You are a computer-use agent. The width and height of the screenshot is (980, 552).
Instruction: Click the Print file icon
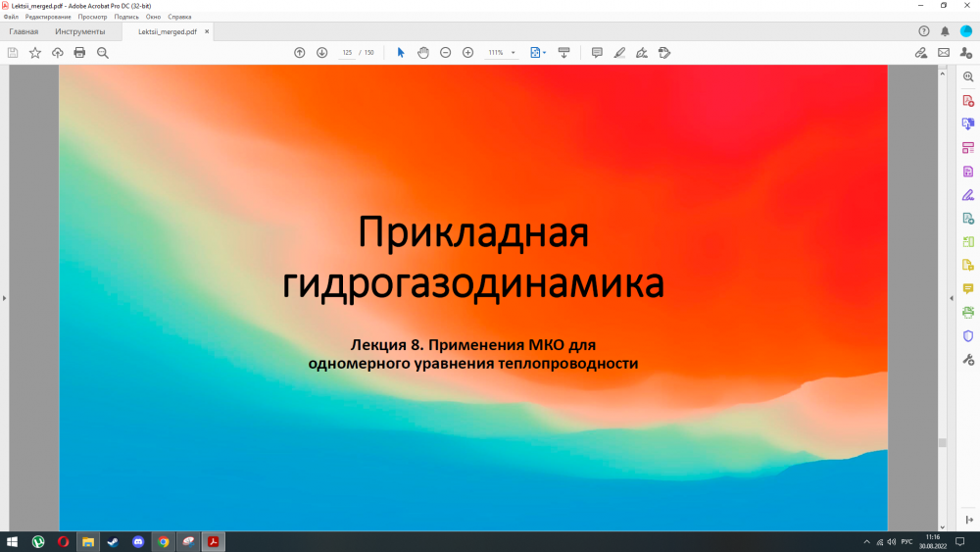(79, 52)
